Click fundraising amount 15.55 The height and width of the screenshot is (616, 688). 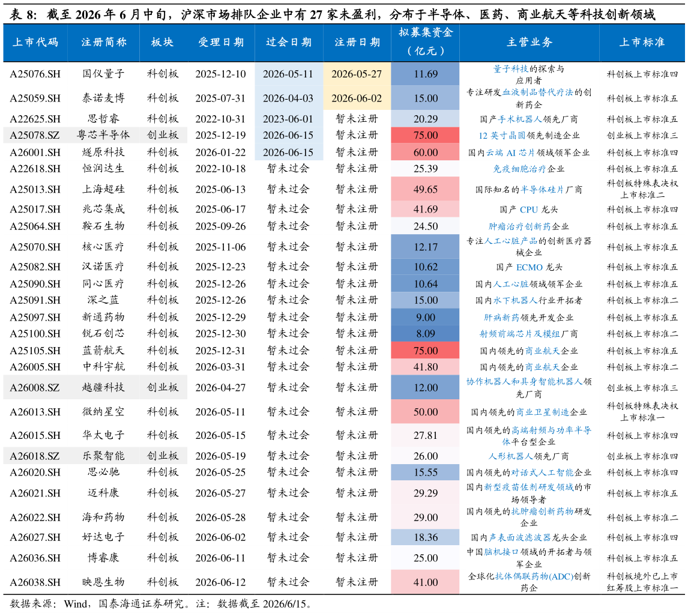(426, 473)
